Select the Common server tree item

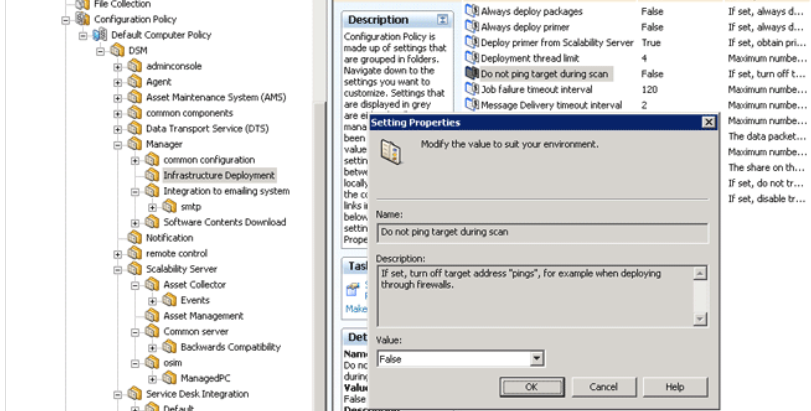[x=196, y=331]
